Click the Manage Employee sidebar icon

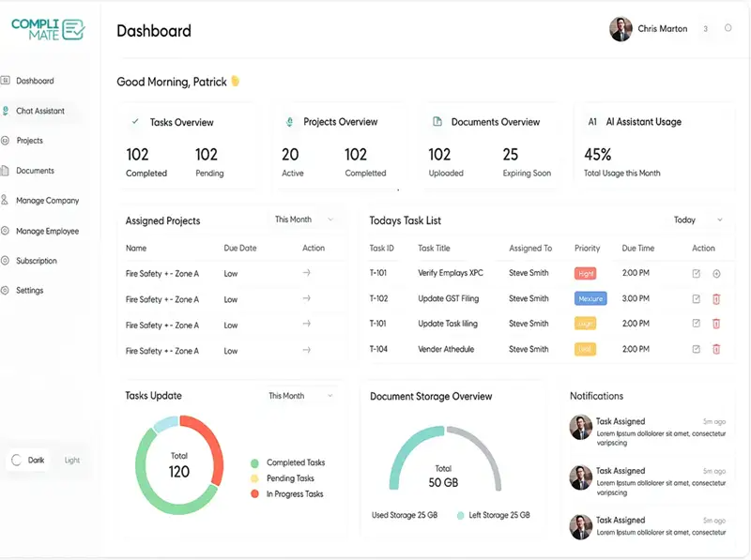(5, 231)
